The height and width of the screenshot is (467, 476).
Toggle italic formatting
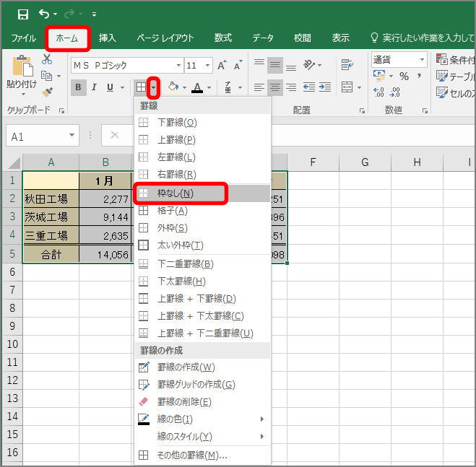tap(94, 87)
